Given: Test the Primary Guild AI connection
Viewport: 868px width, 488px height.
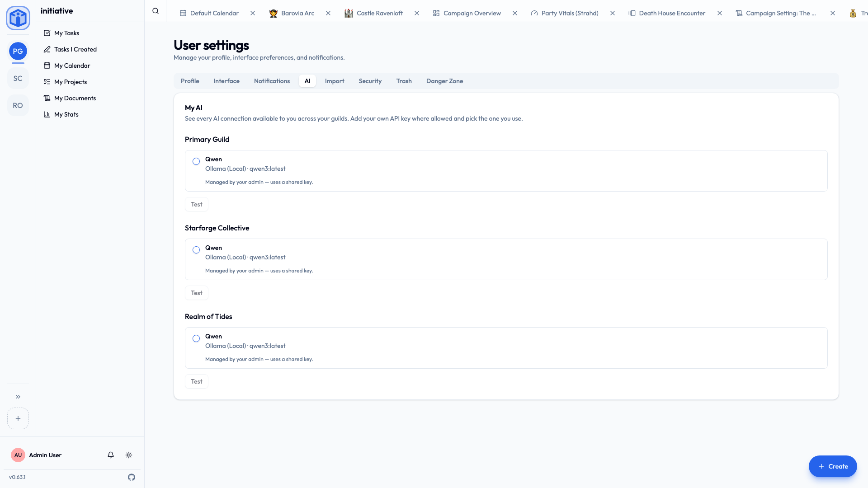Looking at the screenshot, I should [x=197, y=204].
